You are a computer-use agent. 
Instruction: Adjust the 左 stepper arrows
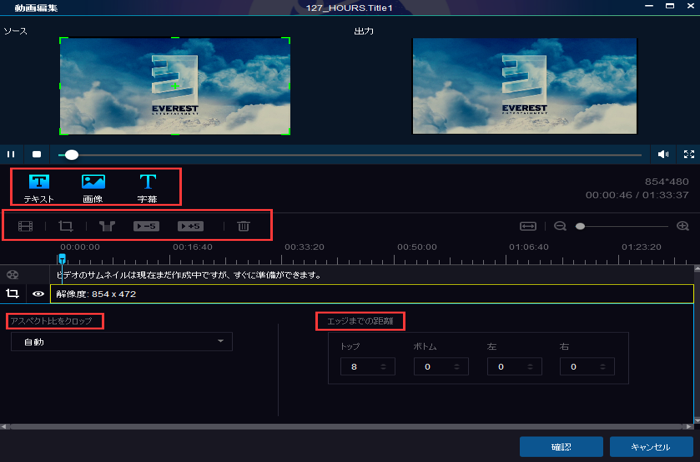pyautogui.click(x=530, y=366)
